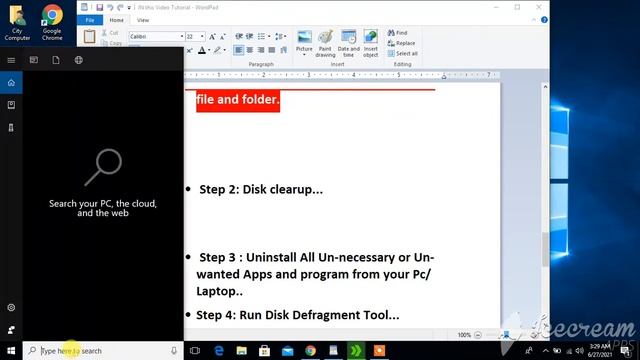
Task: Filter search by Documents icon
Action: pyautogui.click(x=56, y=60)
